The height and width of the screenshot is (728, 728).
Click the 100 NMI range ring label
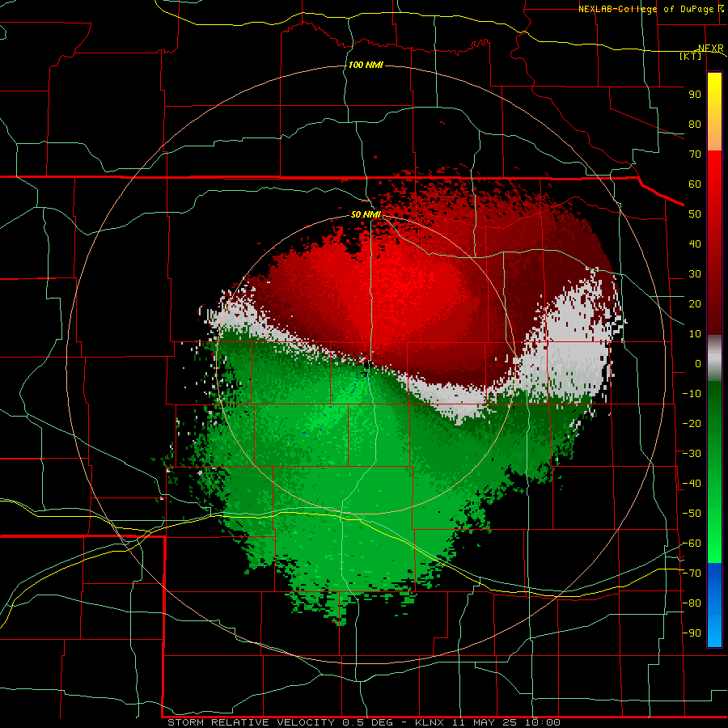pos(366,65)
